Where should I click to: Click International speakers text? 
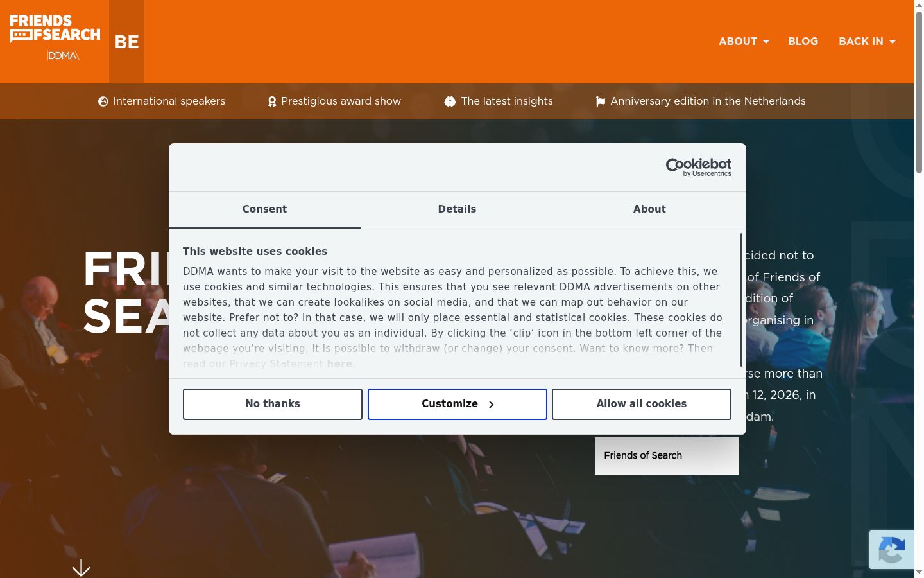[x=169, y=101]
